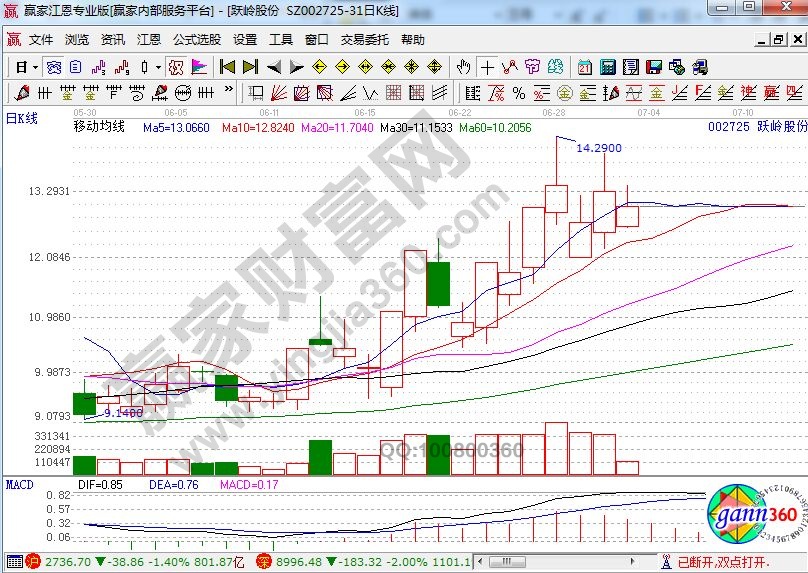The image size is (808, 573).
Task: Open the 交易委托 menu
Action: tap(364, 40)
